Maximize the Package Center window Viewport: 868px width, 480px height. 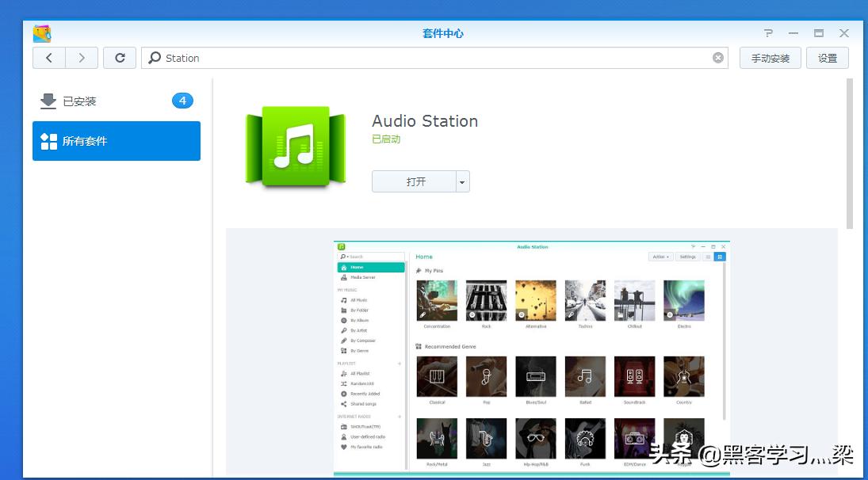(819, 33)
